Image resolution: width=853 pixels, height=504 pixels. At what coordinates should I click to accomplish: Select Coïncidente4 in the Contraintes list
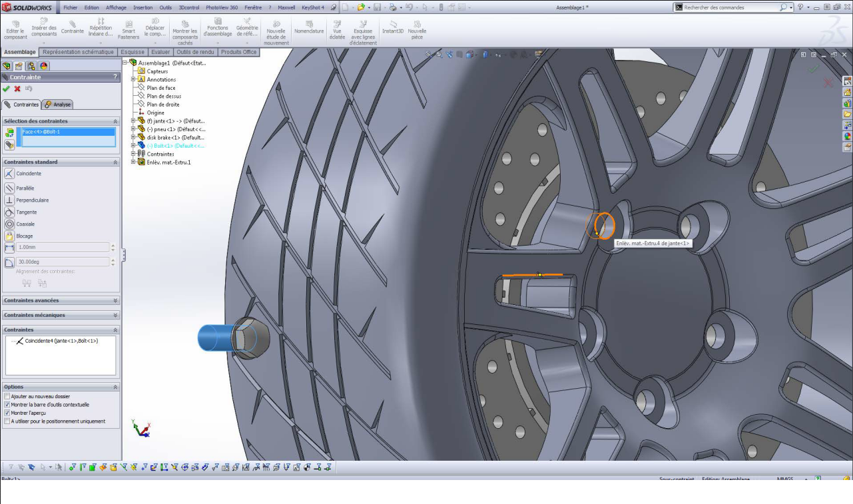[61, 341]
